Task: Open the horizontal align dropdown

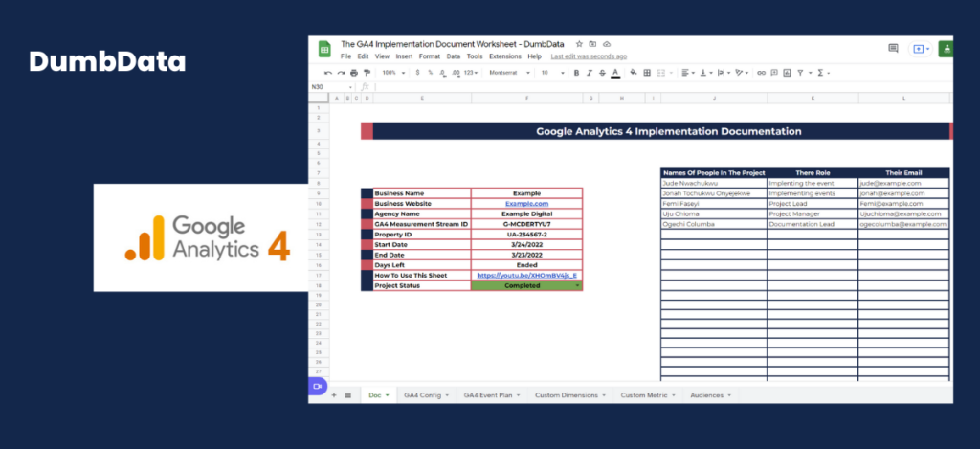Action: [687, 73]
